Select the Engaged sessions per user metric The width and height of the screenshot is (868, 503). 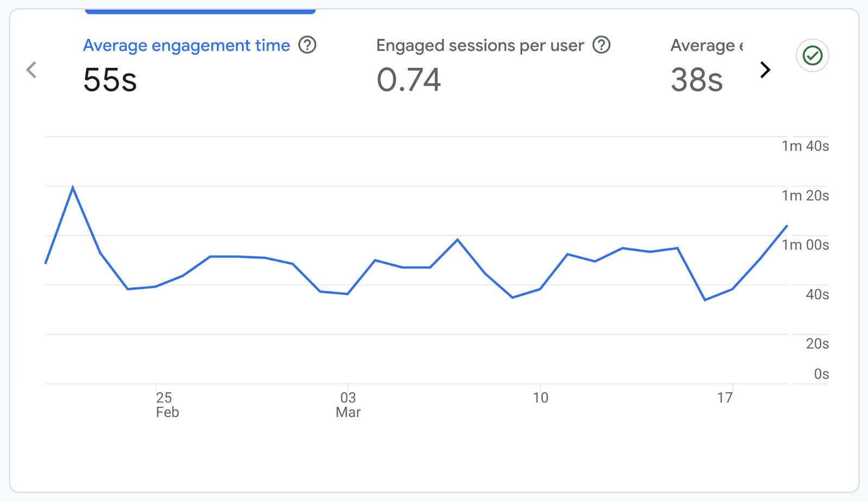point(480,46)
